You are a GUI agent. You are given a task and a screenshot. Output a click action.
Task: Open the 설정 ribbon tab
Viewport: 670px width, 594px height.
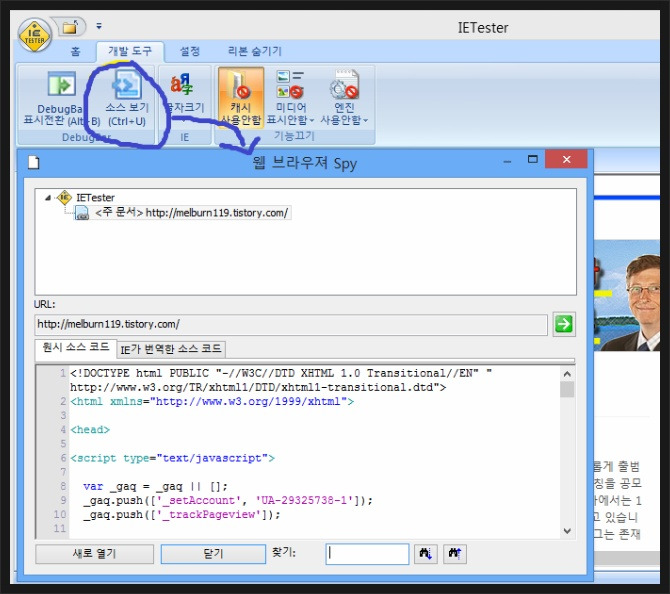pyautogui.click(x=190, y=51)
